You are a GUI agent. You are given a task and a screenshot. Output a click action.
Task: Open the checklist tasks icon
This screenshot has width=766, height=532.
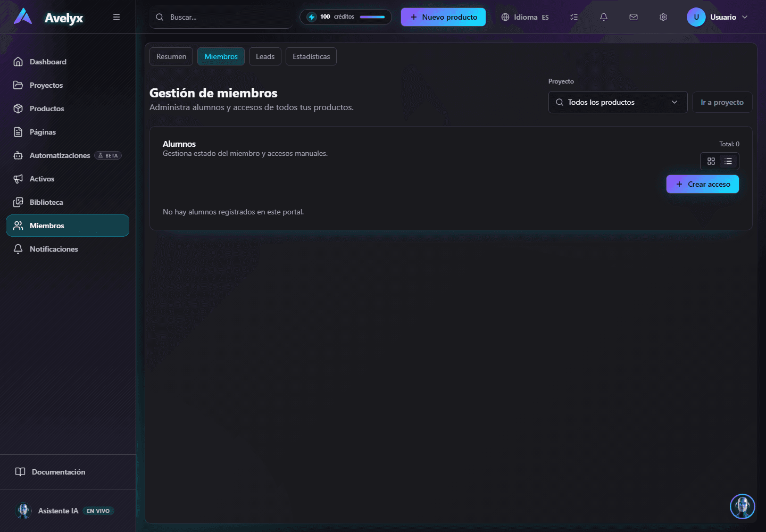pos(574,17)
